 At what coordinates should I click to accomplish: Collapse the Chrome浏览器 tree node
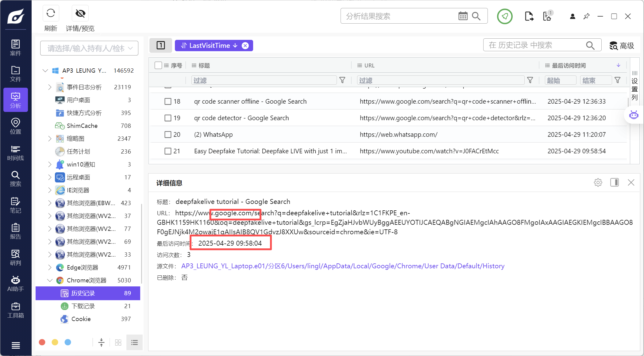click(50, 280)
